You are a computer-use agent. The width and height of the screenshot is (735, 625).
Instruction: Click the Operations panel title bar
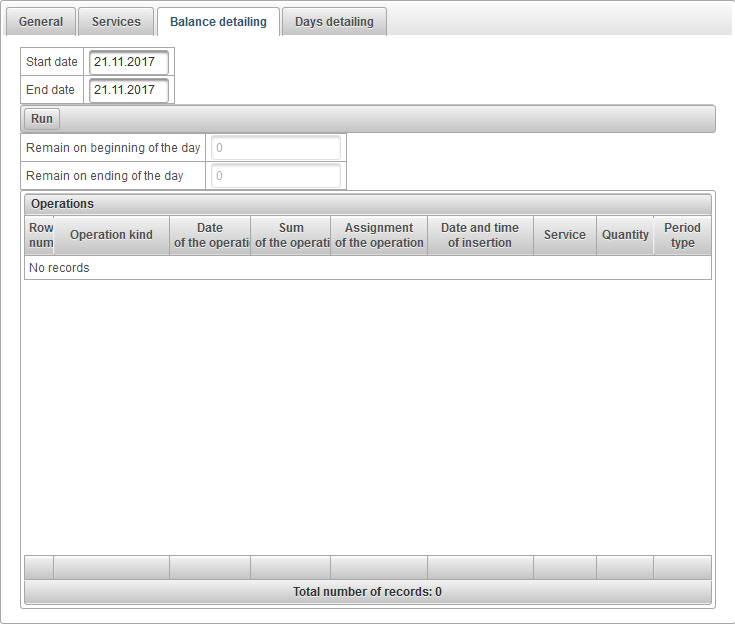pyautogui.click(x=367, y=204)
